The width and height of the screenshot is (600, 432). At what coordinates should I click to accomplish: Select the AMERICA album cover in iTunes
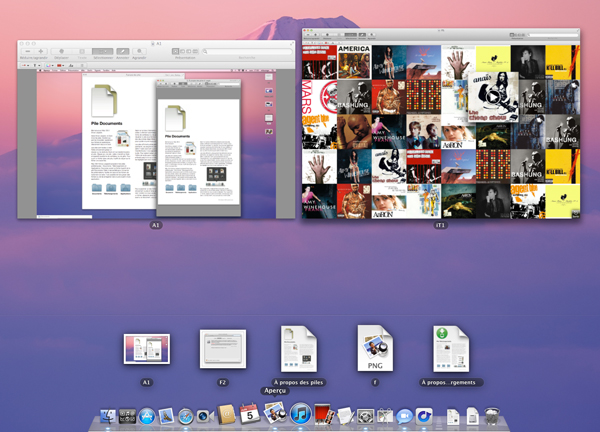pos(354,62)
